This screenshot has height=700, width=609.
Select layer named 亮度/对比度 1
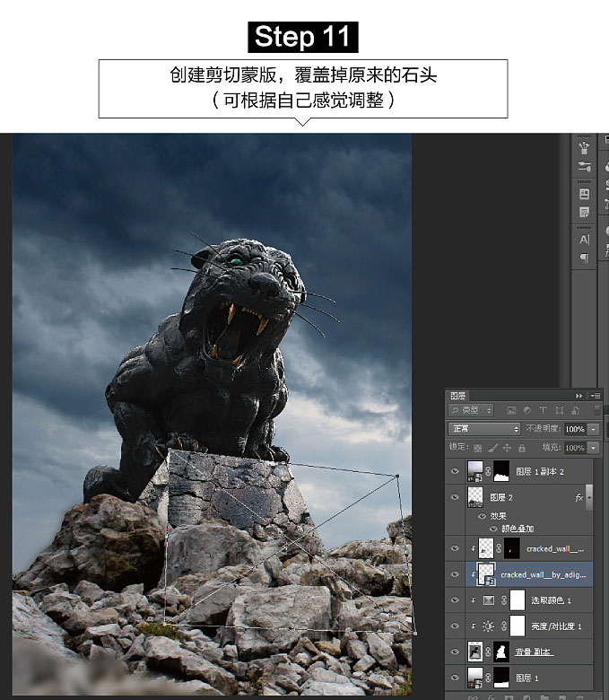point(556,626)
